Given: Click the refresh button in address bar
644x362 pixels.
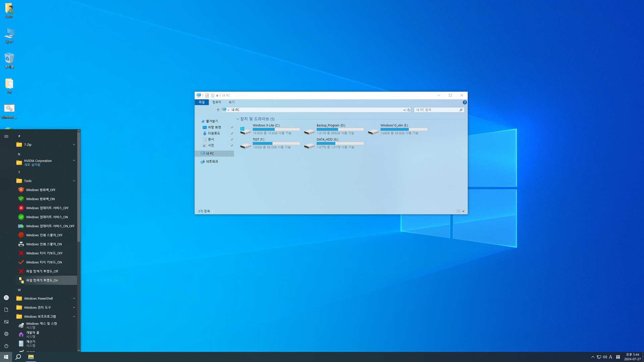Looking at the screenshot, I should pos(409,110).
